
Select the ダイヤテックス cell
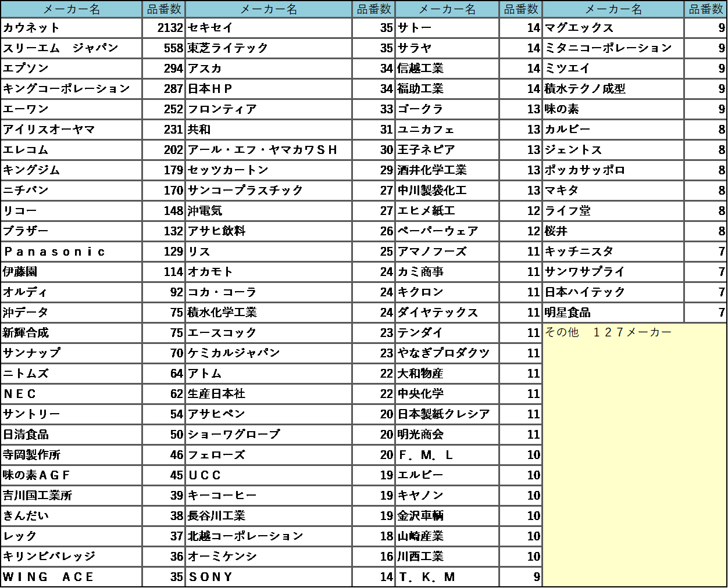[447, 313]
